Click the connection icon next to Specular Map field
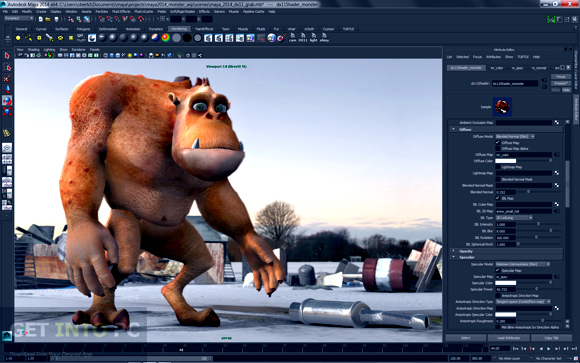 [x=556, y=276]
